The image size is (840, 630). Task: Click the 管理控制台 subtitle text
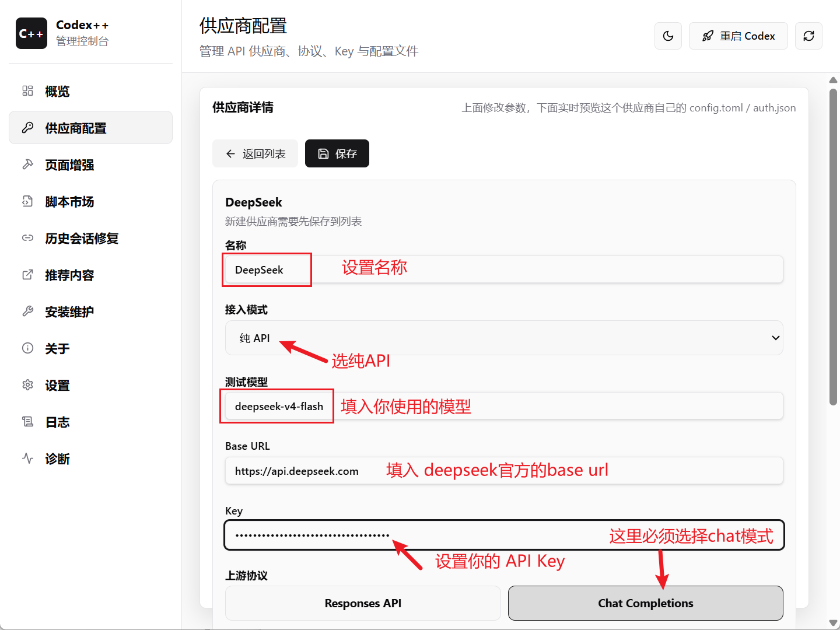click(82, 41)
